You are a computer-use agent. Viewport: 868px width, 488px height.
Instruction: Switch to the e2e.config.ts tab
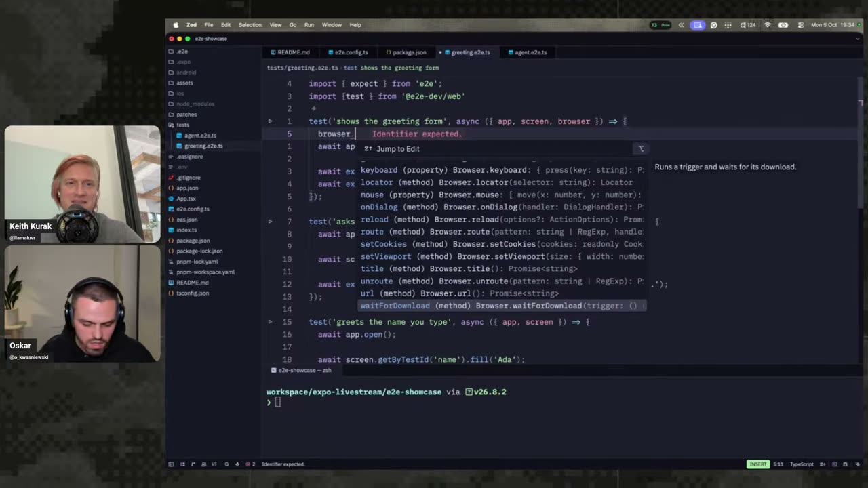point(347,52)
